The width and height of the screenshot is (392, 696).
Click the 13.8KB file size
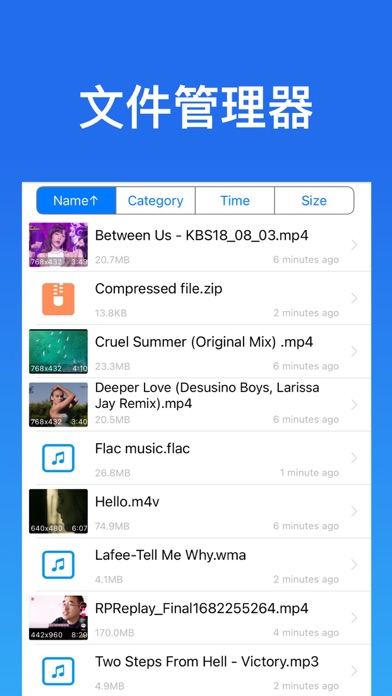pos(111,313)
